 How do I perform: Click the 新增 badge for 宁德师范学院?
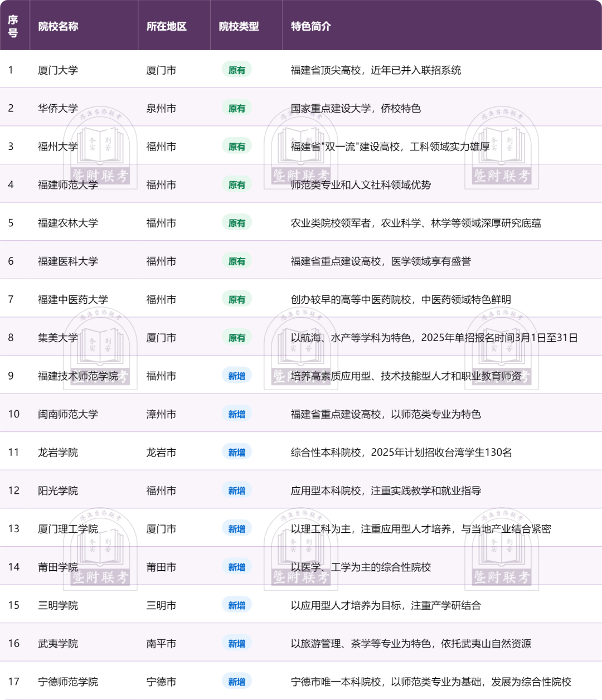click(x=236, y=682)
